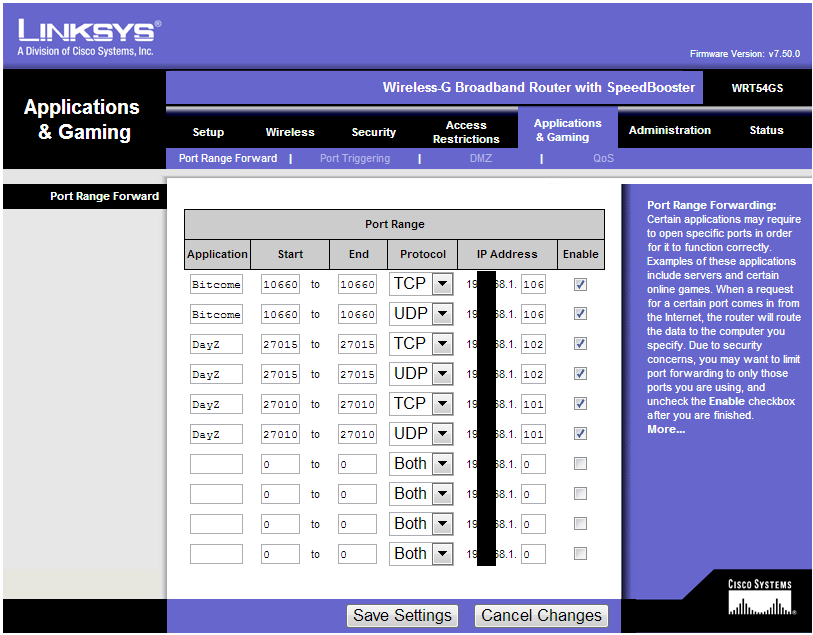Screen dimensions: 813x635
Task: Open protocol dropdown for Bitcomet UDP row
Action: pyautogui.click(x=421, y=314)
